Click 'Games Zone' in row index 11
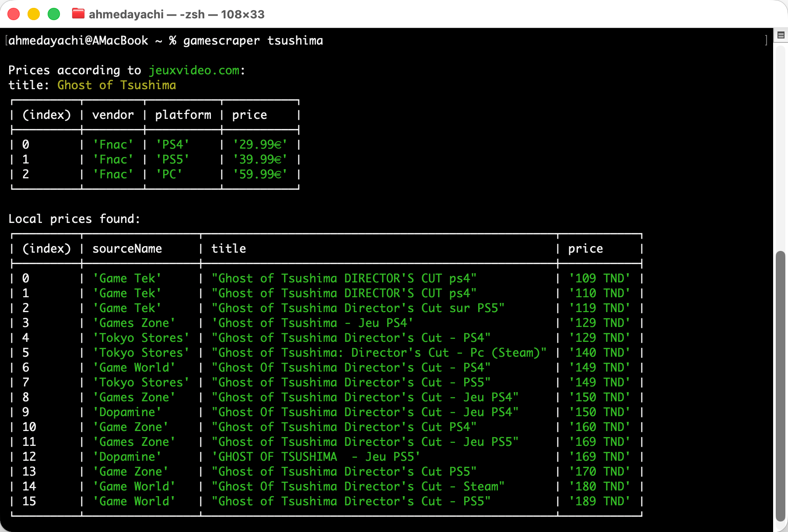788x532 pixels. click(x=134, y=442)
